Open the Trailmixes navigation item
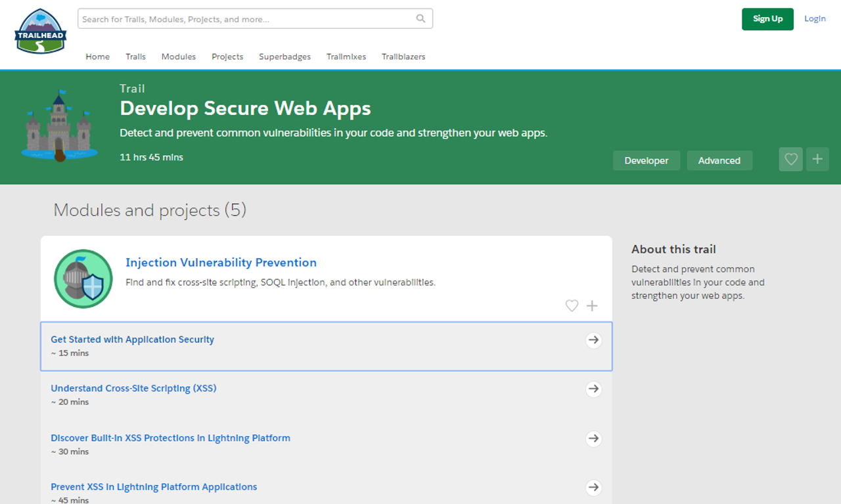841x504 pixels. tap(346, 57)
